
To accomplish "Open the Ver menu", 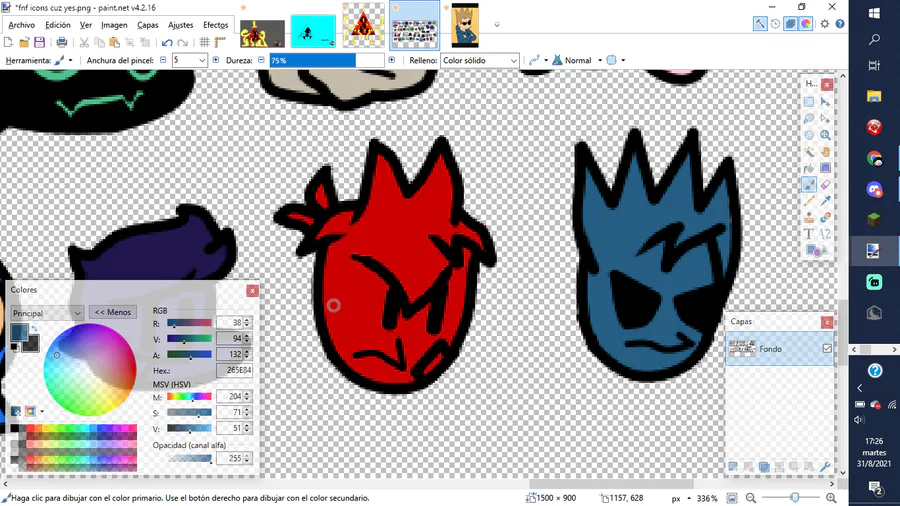I will click(x=86, y=25).
